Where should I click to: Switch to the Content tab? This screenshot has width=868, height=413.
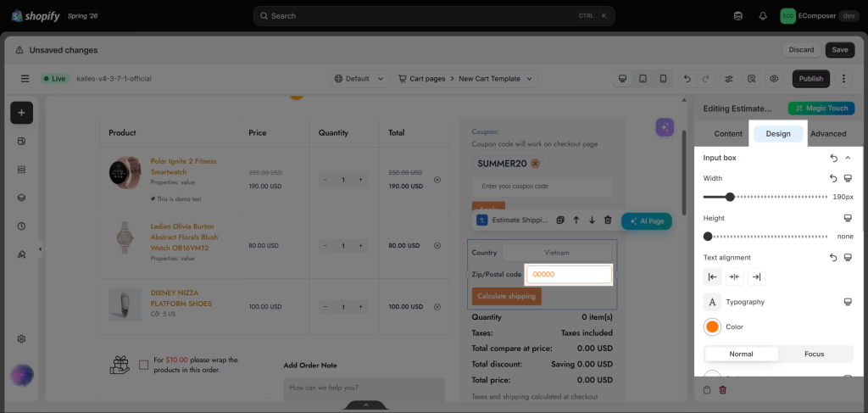point(728,133)
